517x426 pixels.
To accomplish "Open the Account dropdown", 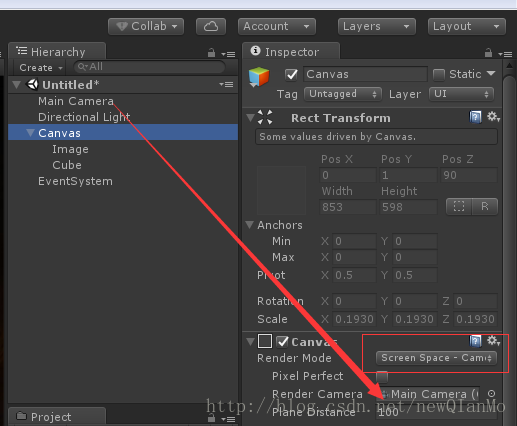I will [x=277, y=26].
